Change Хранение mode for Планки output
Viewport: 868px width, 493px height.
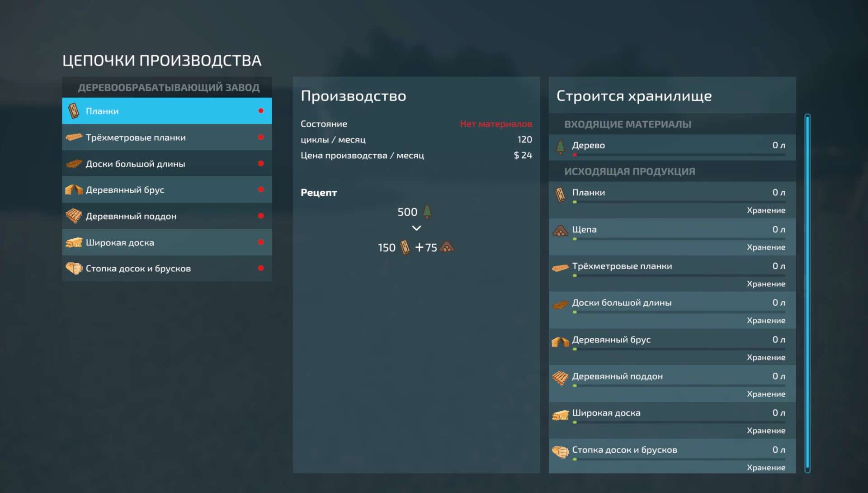(x=766, y=210)
